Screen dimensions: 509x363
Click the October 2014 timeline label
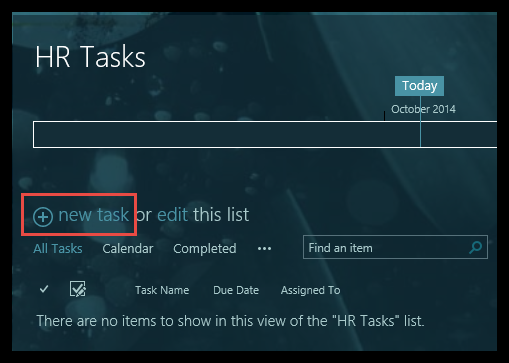(x=423, y=109)
